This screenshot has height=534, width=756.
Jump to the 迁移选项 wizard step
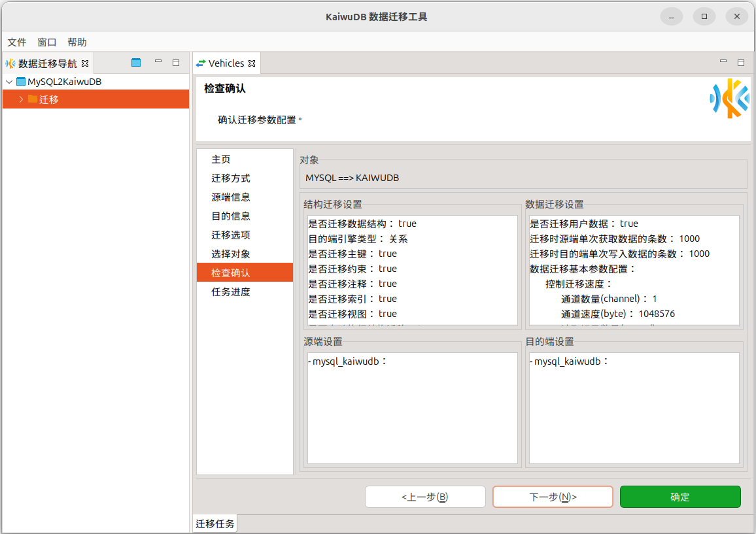231,235
